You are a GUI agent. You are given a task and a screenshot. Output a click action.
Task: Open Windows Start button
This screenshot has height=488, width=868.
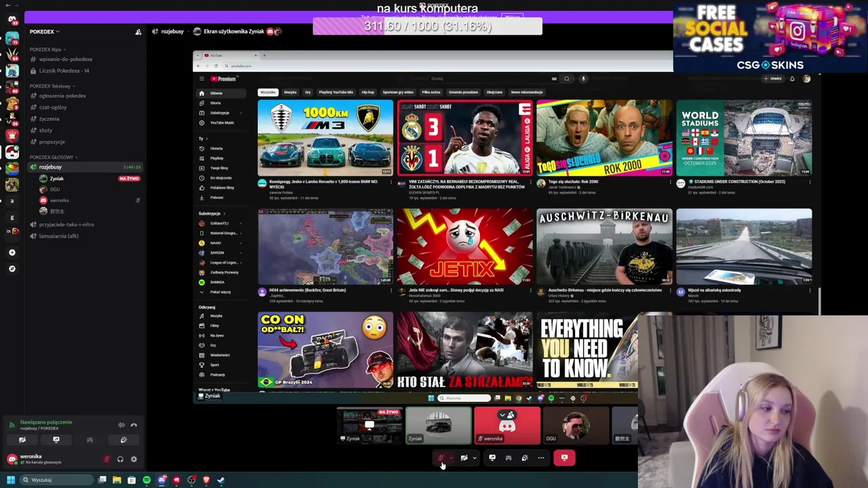click(11, 480)
